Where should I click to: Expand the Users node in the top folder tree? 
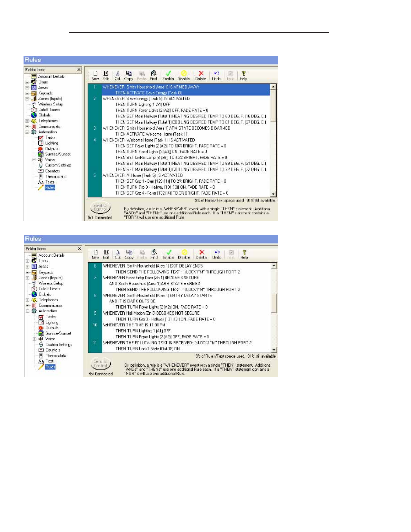click(27, 82)
